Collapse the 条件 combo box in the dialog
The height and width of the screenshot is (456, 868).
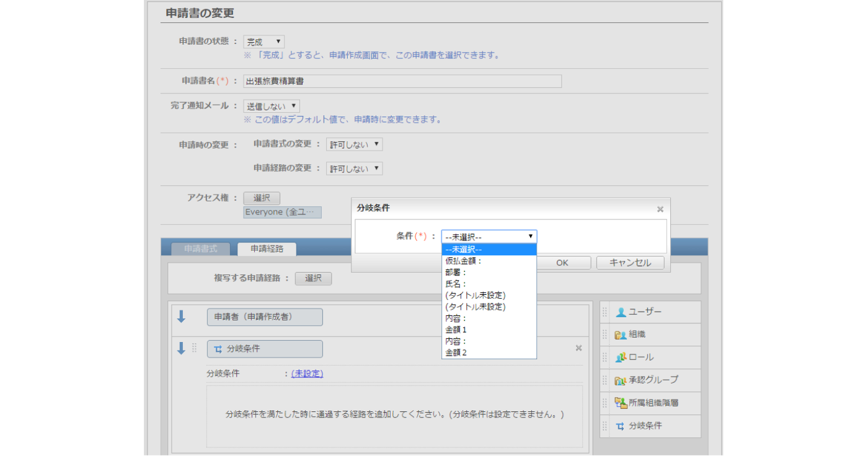coord(489,237)
